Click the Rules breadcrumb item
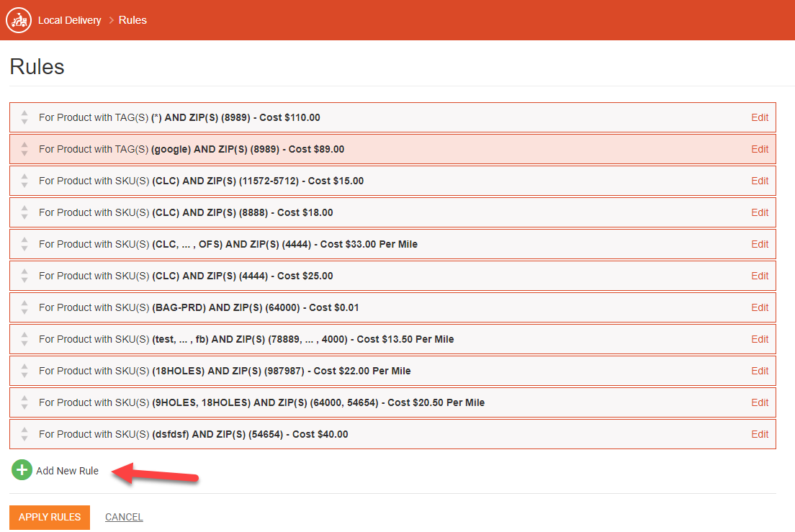Image resolution: width=795 pixels, height=532 pixels. pos(132,20)
